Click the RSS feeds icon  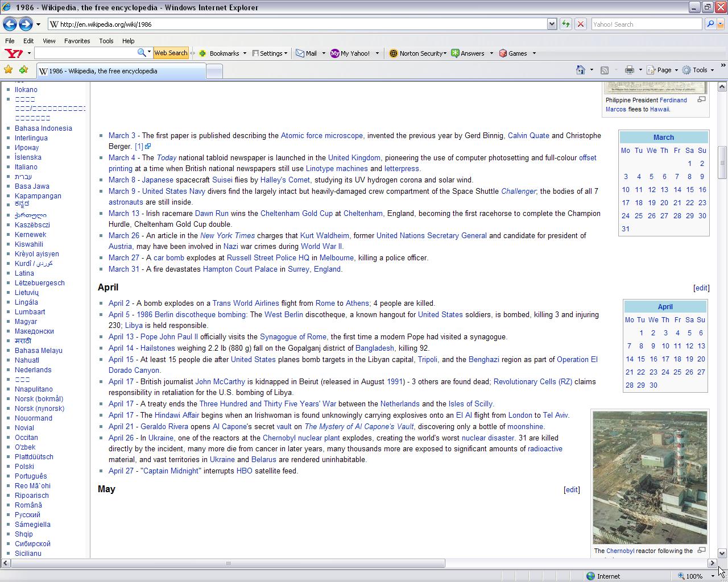[605, 70]
